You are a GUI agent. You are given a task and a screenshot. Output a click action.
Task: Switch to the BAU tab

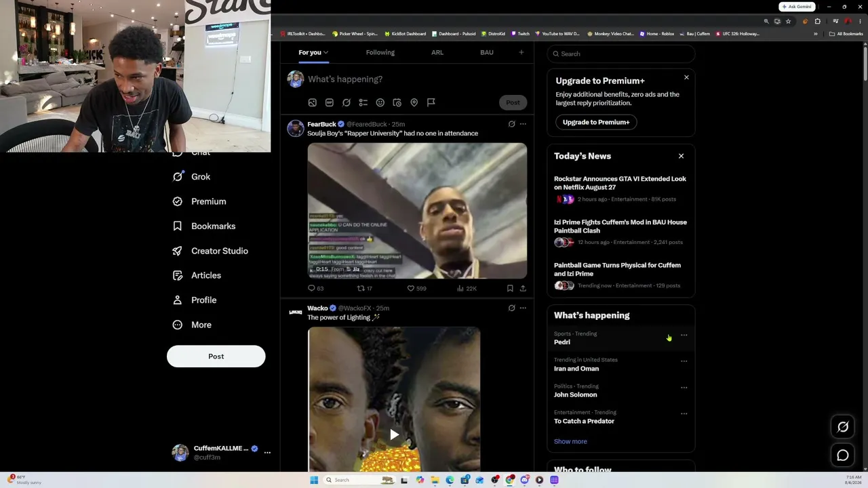(x=487, y=52)
